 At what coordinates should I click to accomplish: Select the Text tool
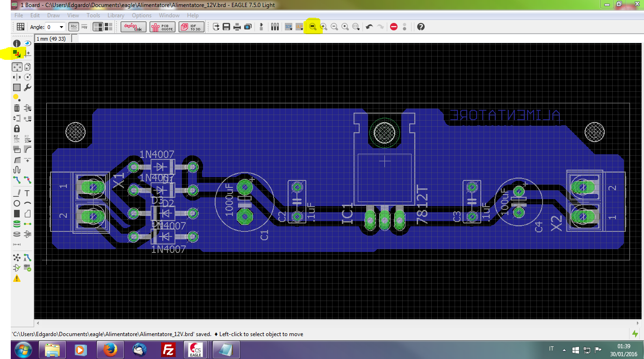tap(28, 193)
